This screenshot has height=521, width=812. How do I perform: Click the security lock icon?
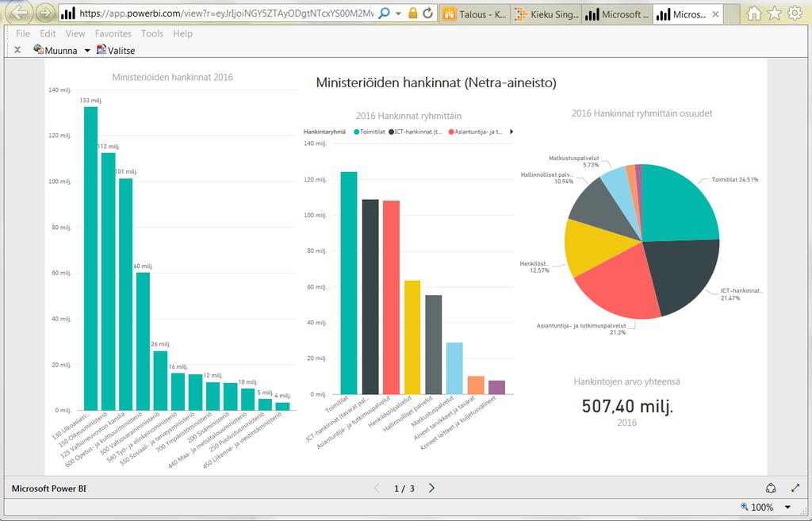(x=412, y=13)
